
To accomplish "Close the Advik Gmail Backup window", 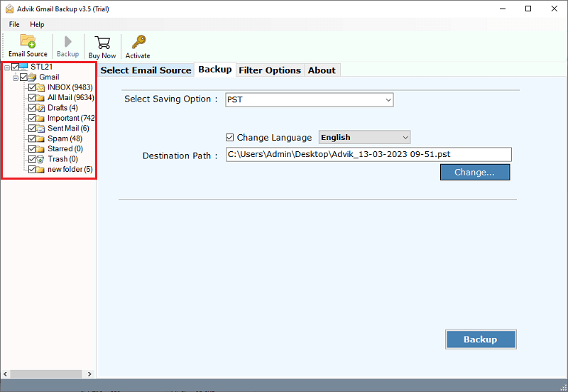I will click(555, 9).
